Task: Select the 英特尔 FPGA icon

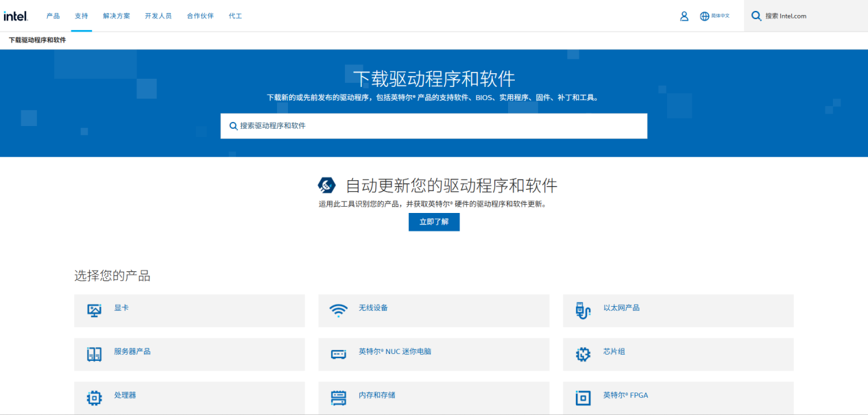Action: pyautogui.click(x=583, y=397)
